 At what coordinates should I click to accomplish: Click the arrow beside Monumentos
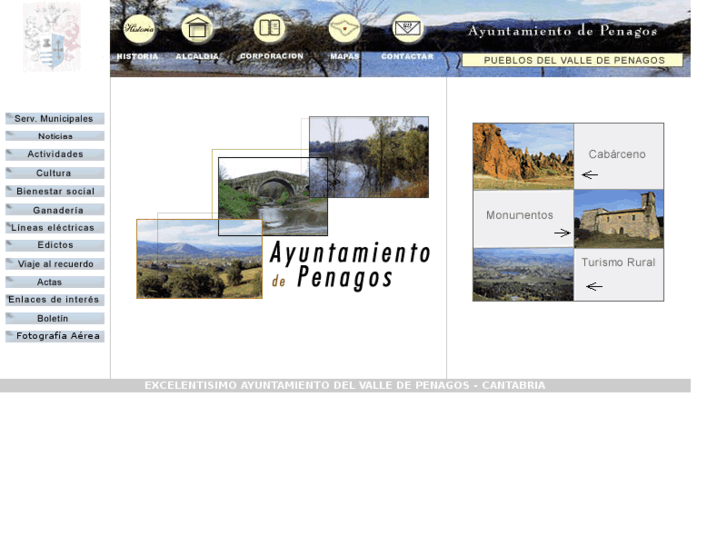pos(562,233)
